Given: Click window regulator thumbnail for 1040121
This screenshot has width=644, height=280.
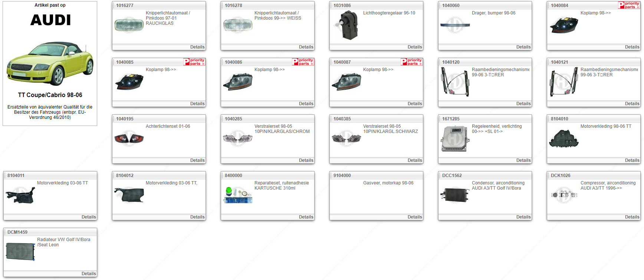Looking at the screenshot, I should tap(563, 82).
